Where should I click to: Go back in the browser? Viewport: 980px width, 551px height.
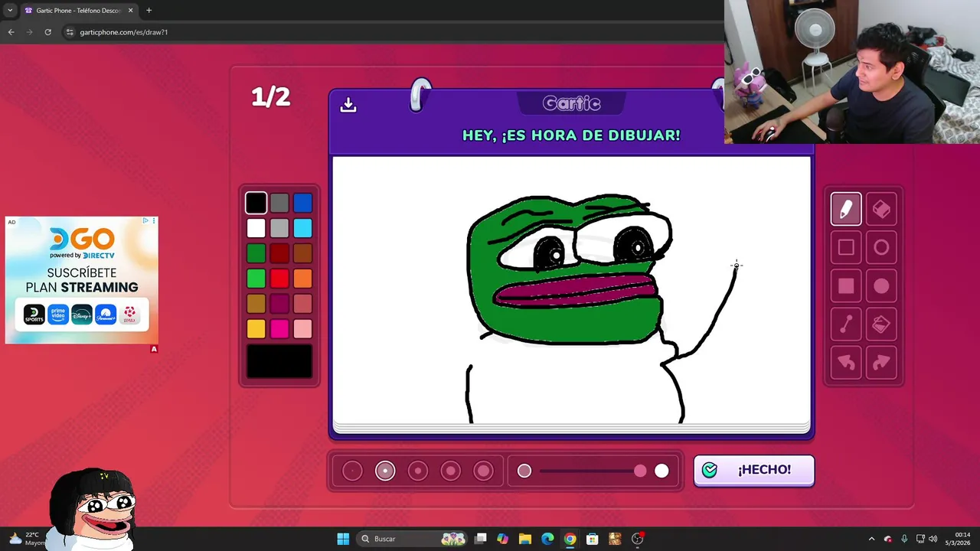(11, 32)
